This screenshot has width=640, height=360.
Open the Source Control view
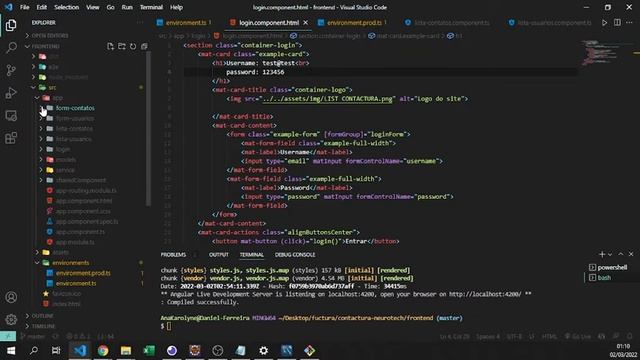pyautogui.click(x=11, y=70)
